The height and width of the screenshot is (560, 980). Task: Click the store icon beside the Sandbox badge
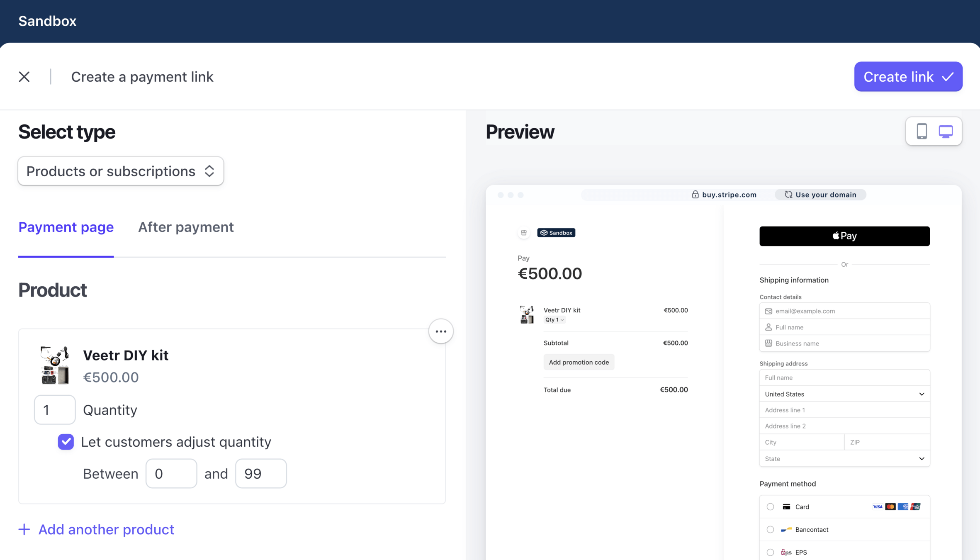point(524,233)
